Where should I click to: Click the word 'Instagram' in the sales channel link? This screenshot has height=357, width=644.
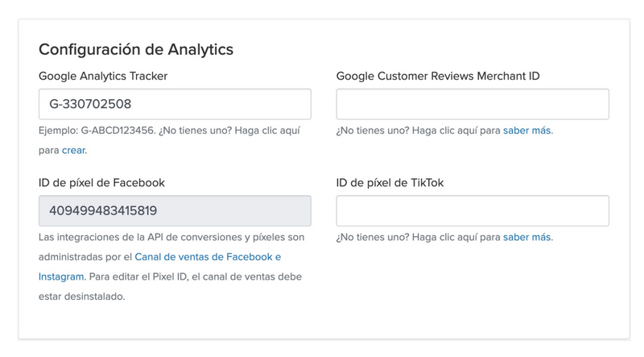click(60, 276)
